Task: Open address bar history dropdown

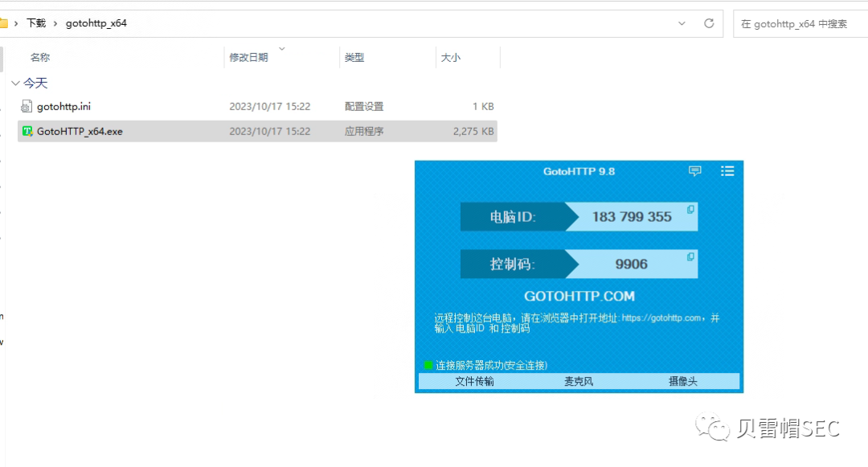Action: 682,23
